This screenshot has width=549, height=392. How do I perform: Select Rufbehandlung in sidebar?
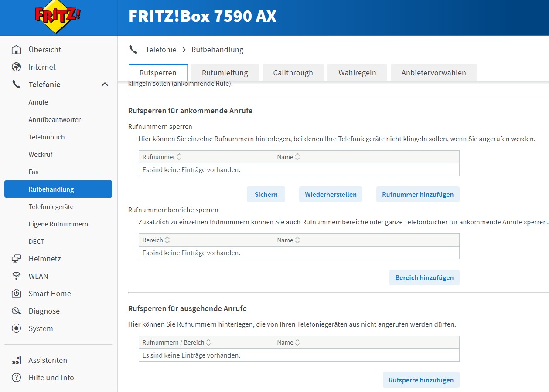click(x=58, y=189)
